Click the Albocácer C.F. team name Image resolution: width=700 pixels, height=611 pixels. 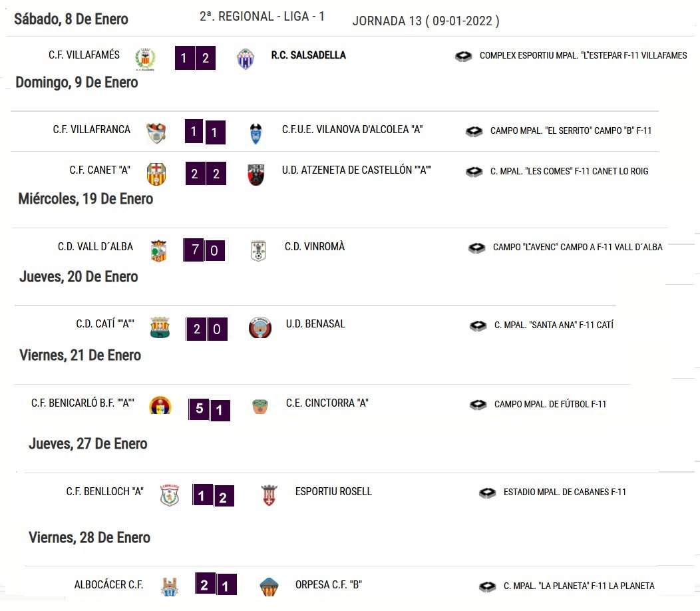point(108,584)
